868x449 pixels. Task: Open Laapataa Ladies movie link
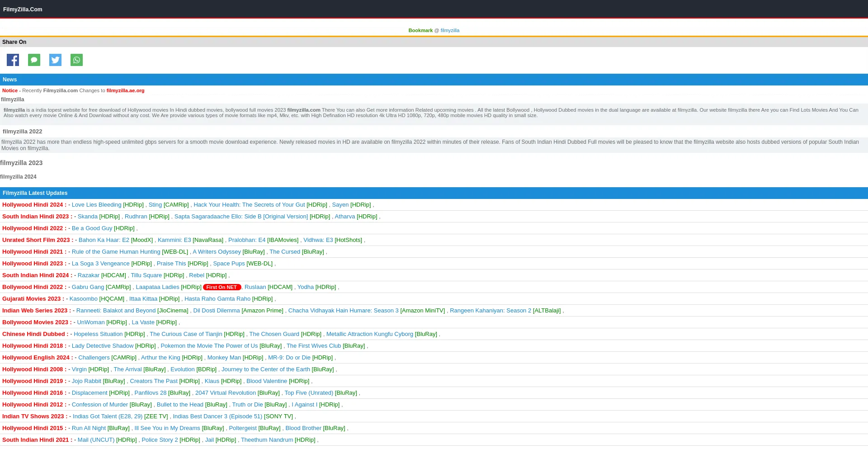[x=157, y=287]
